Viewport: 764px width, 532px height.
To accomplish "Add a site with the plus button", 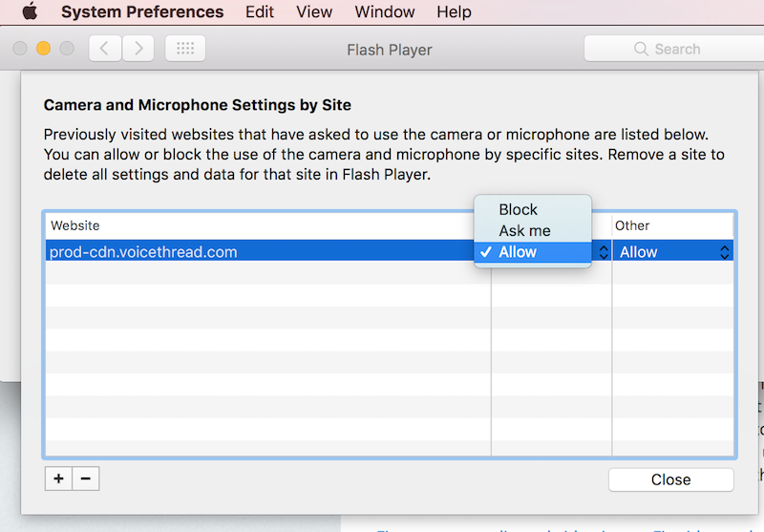I will click(x=58, y=479).
